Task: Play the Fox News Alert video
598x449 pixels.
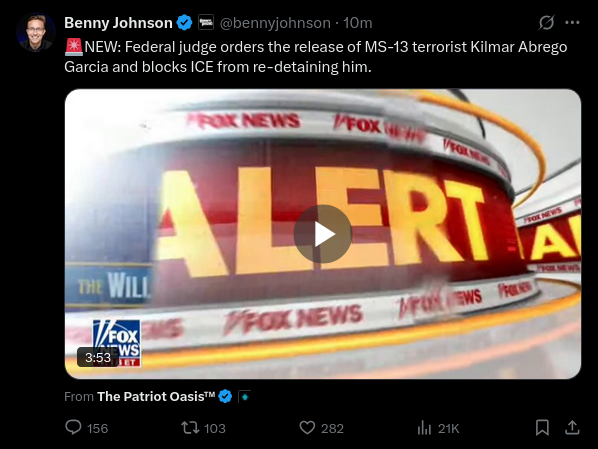Action: click(323, 234)
